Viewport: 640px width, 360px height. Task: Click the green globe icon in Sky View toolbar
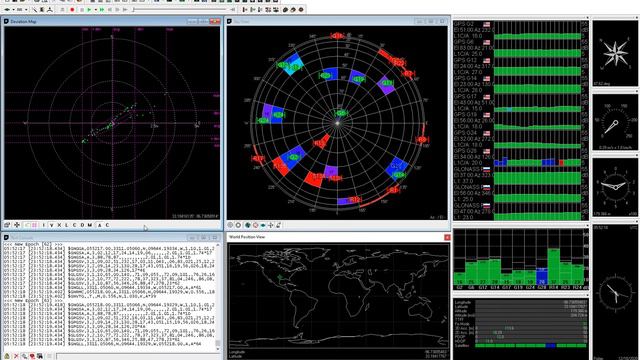248,225
